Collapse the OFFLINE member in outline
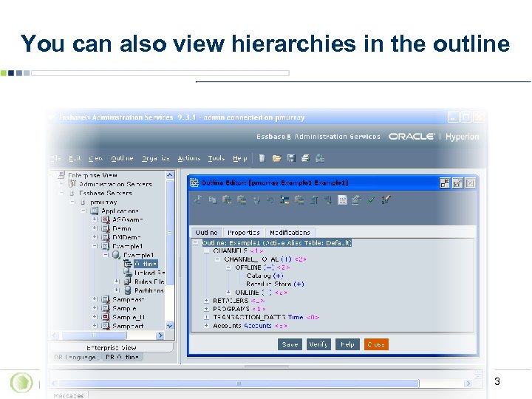This screenshot has width=532, height=399. click(228, 267)
